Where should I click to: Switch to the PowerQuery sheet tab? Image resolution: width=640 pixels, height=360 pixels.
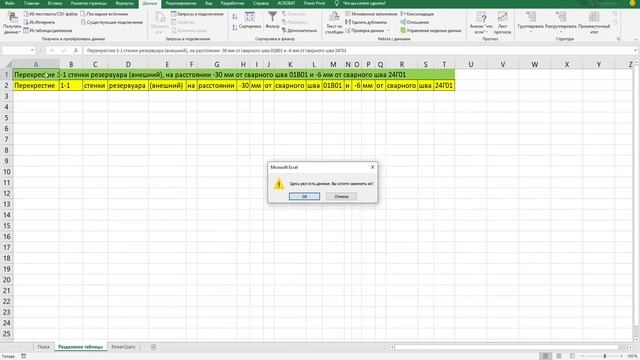123,347
